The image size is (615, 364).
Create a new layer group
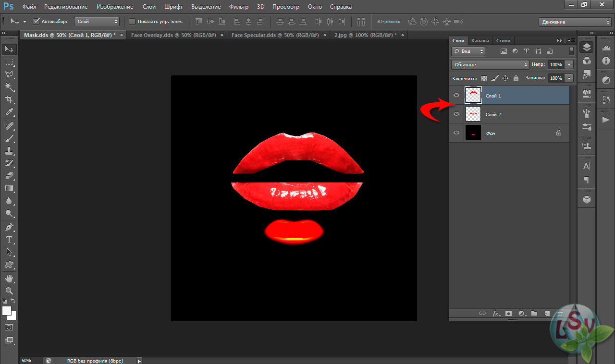534,314
